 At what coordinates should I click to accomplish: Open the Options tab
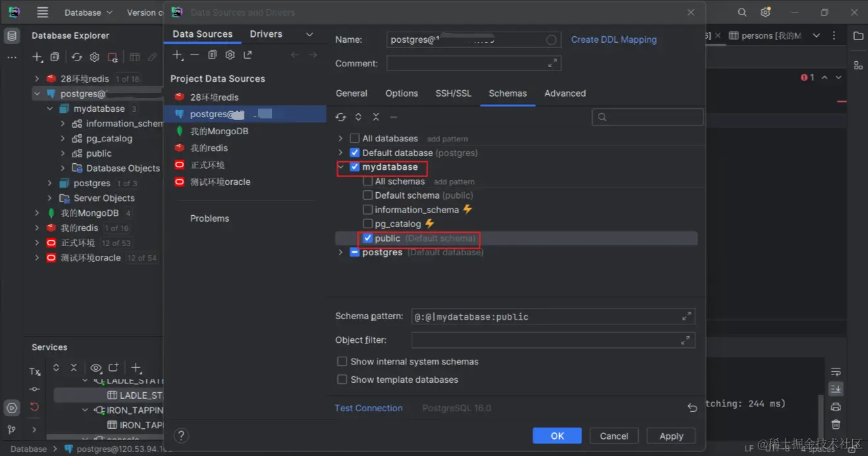click(x=402, y=93)
